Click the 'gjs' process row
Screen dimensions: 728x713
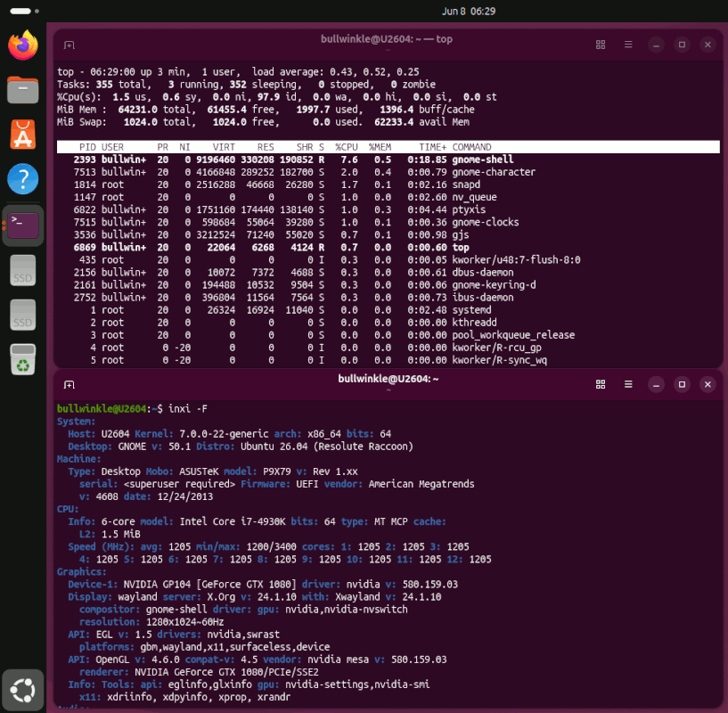389,234
